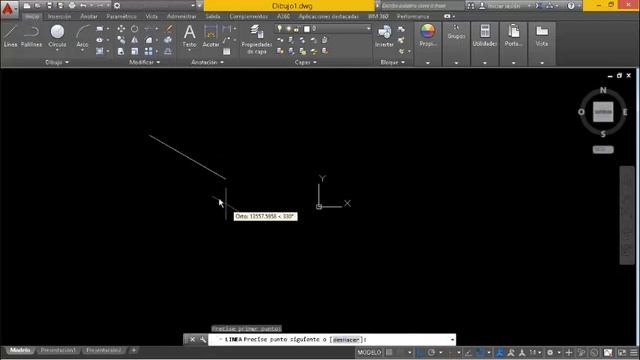
Task: Click Iniciar sesión sign-in button
Action: [504, 6]
